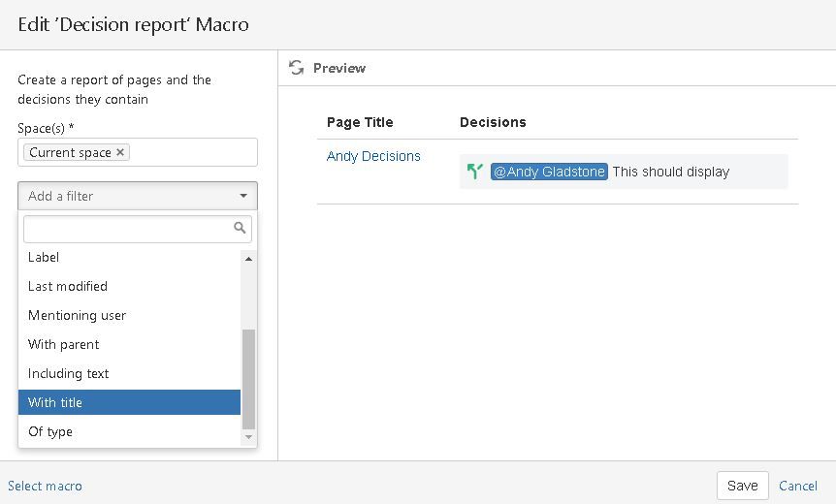Focus the filter search text field
The width and height of the screenshot is (836, 504).
[x=128, y=229]
